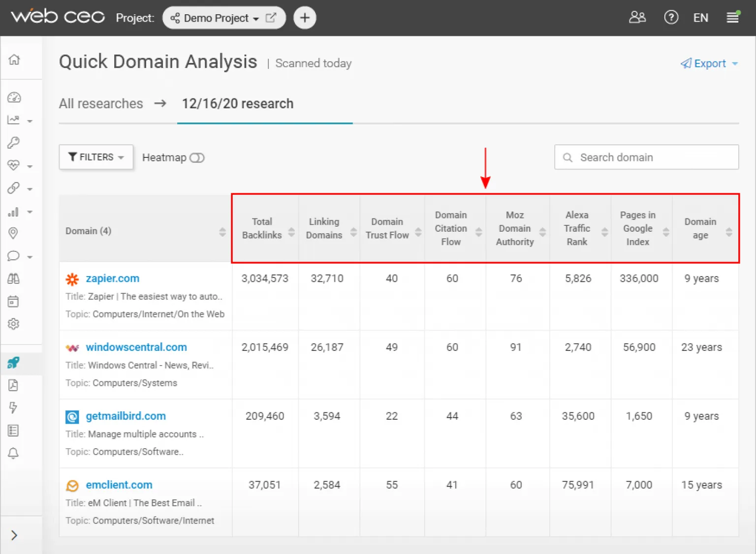Viewport: 756px width, 554px height.
Task: Open the help question mark icon
Action: click(671, 18)
